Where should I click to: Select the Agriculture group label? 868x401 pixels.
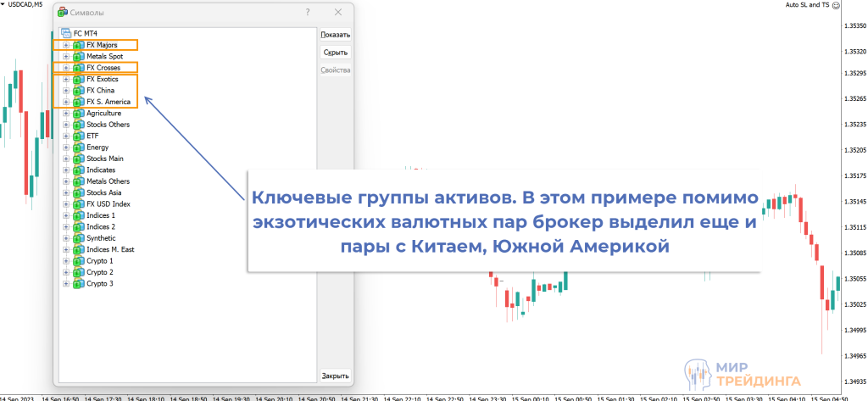pyautogui.click(x=103, y=113)
